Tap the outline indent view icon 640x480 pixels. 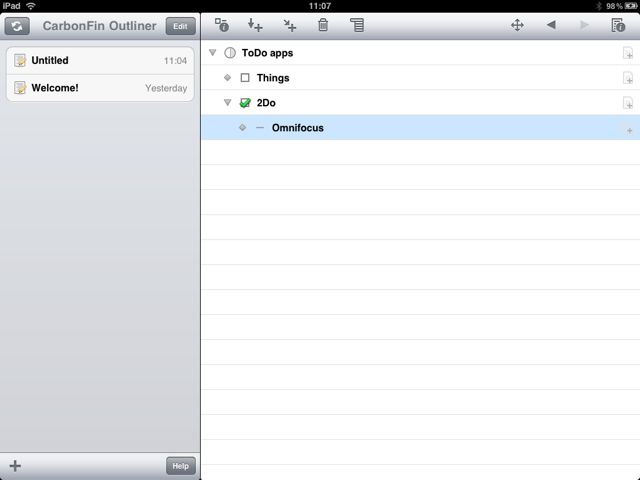pyautogui.click(x=357, y=25)
